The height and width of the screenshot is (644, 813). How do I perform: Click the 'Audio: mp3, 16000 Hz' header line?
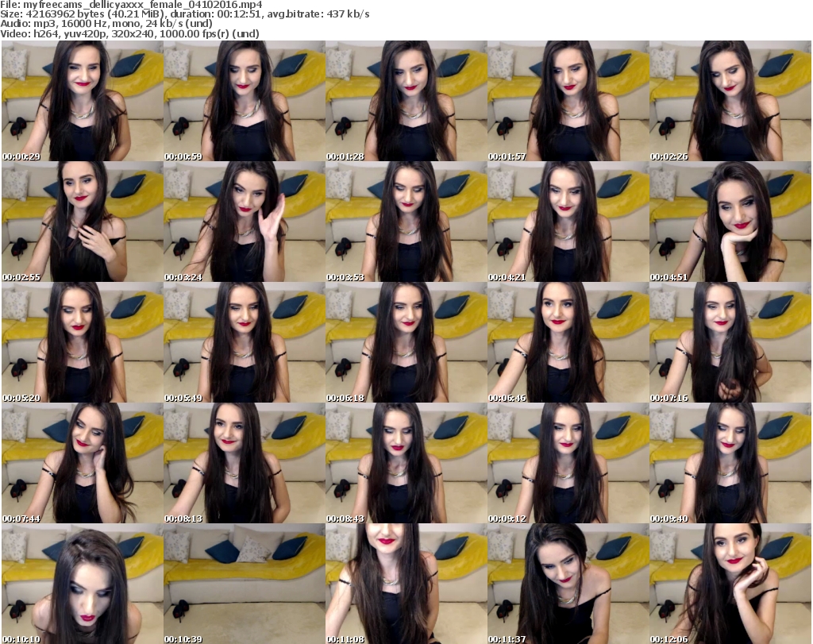[x=106, y=24]
